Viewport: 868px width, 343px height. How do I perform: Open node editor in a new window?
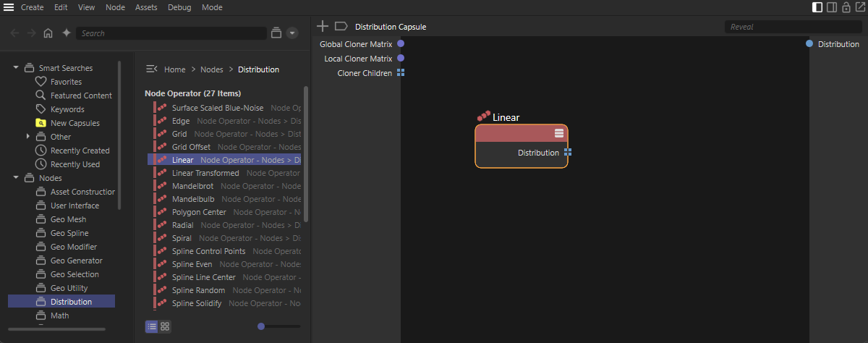coord(859,7)
